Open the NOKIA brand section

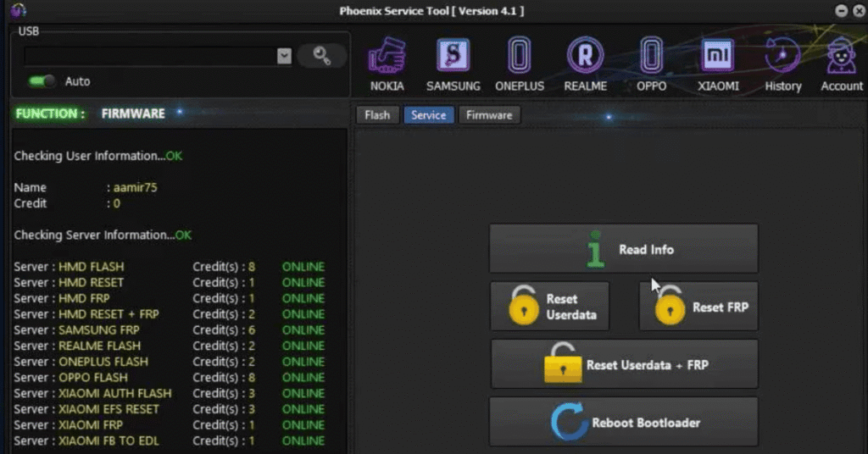coord(387,64)
